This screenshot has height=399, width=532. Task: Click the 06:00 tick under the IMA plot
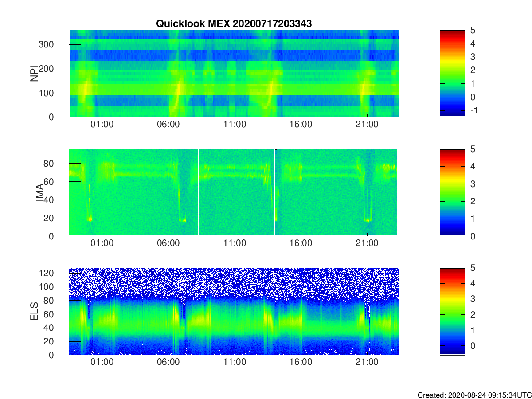[x=168, y=243]
